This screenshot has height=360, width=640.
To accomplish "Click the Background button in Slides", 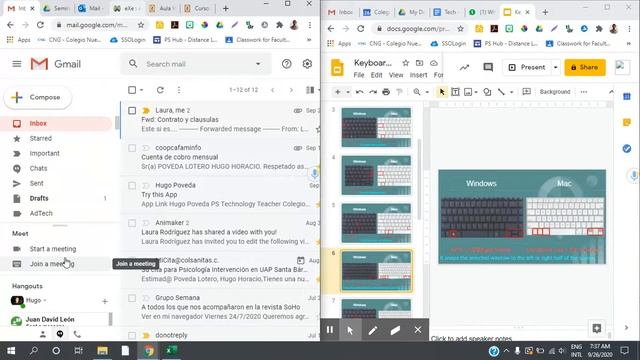I will click(x=555, y=92).
